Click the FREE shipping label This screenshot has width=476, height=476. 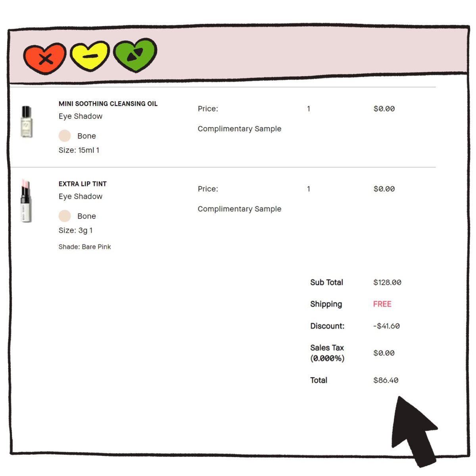click(382, 304)
